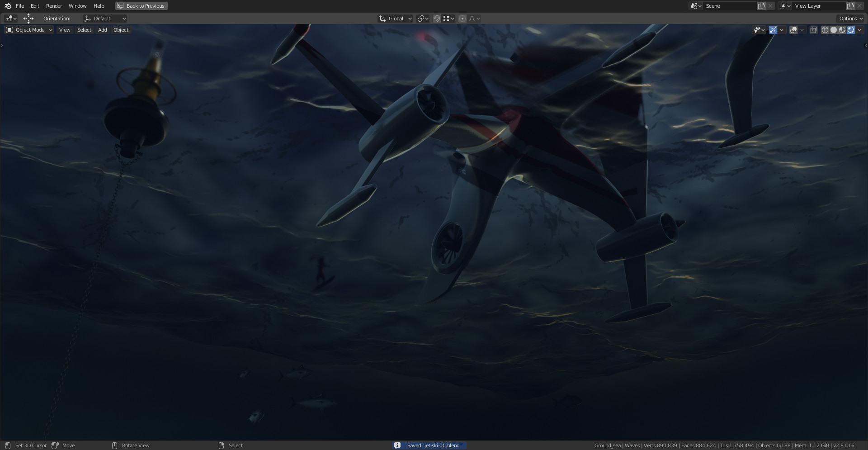Open the Edit menu
Screen dimensions: 868x450
tap(35, 6)
